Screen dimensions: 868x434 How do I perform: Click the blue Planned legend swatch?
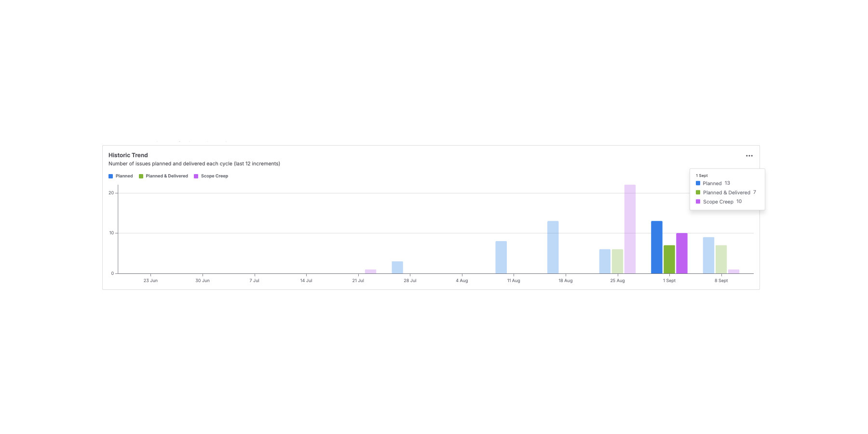[111, 176]
